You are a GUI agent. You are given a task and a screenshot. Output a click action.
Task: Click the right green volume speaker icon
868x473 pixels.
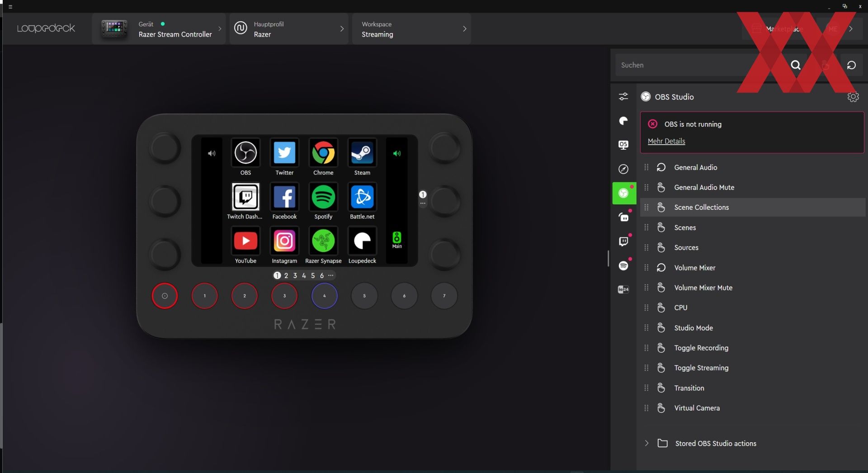(x=397, y=154)
